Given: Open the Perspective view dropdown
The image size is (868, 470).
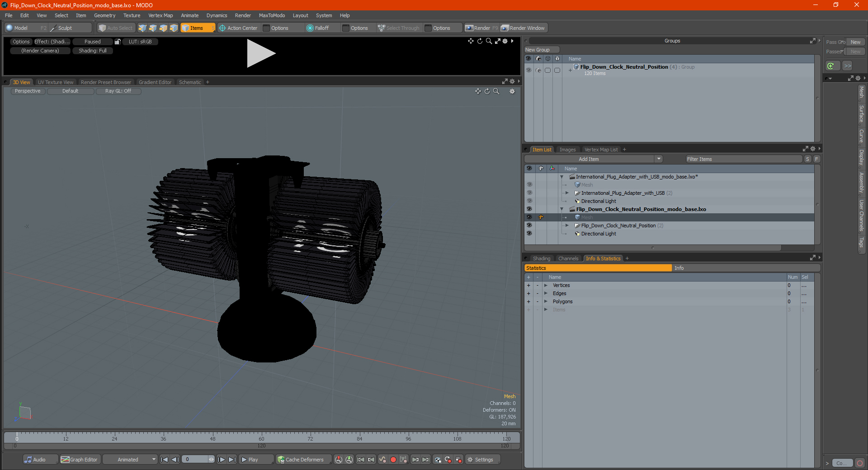Looking at the screenshot, I should [28, 91].
